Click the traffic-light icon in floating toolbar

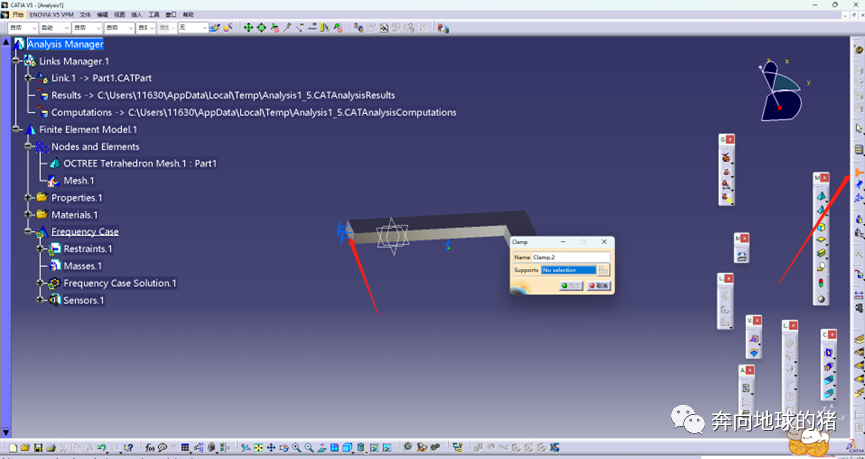point(821,283)
